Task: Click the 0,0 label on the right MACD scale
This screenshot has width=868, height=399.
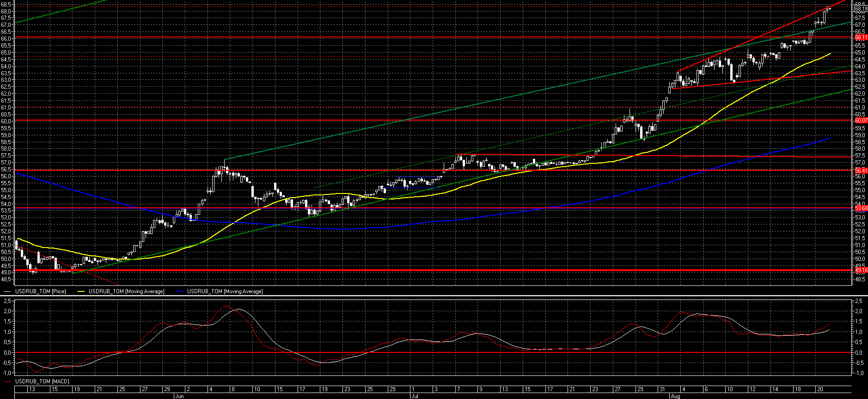Action: click(859, 353)
